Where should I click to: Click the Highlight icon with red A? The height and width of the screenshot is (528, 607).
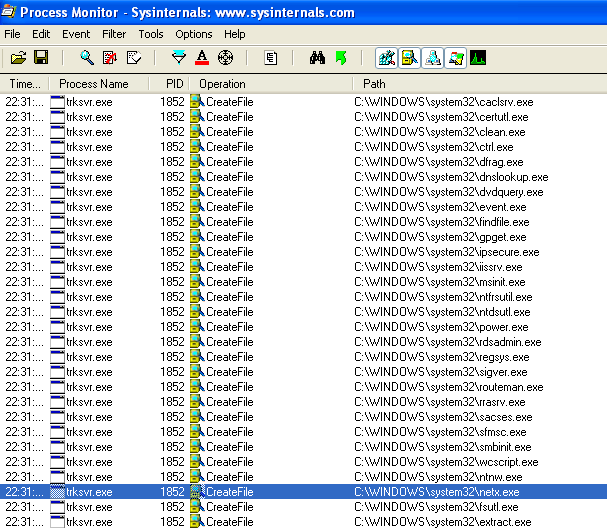coord(202,58)
